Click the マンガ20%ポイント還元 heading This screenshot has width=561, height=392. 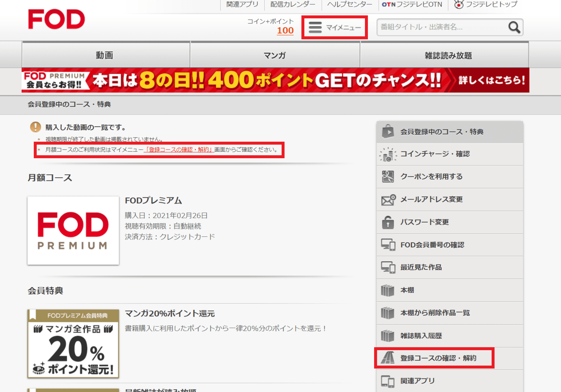point(170,313)
